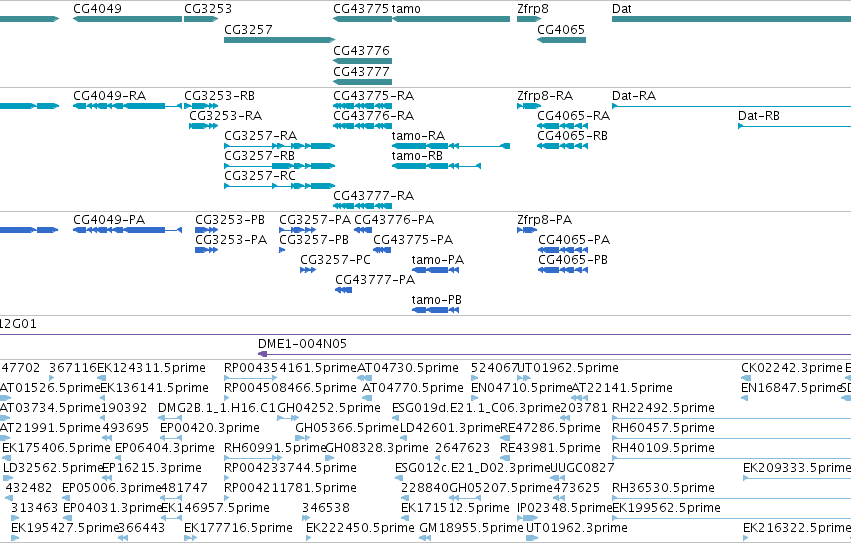
Task: Select protein Zfrp8-PA
Action: (527, 230)
